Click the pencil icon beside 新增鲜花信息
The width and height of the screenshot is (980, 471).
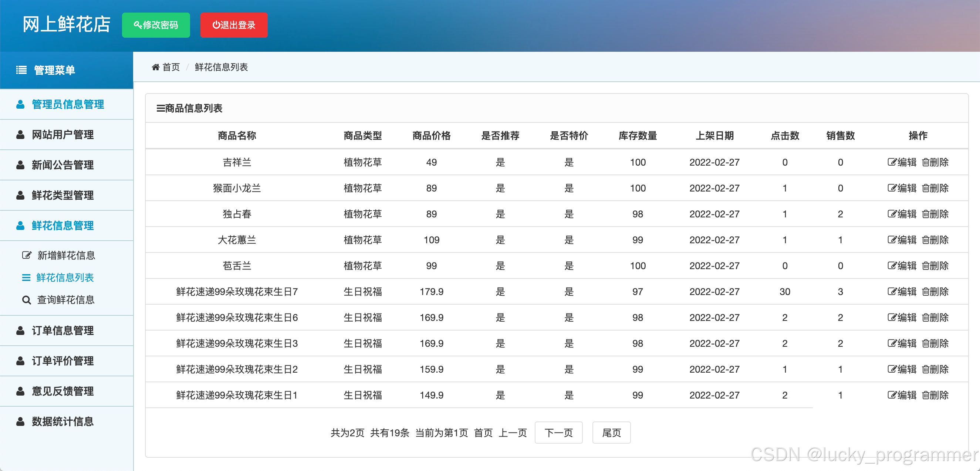(x=26, y=255)
